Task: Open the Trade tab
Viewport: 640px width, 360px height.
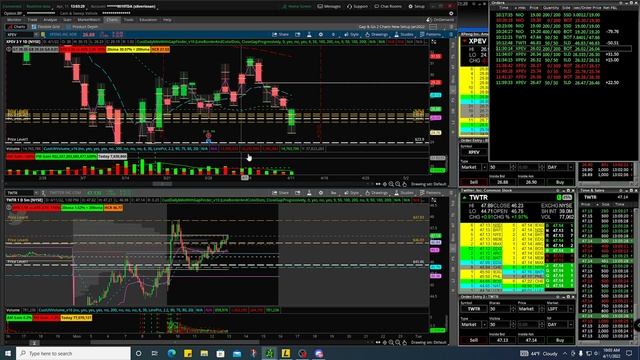Action: [32, 20]
